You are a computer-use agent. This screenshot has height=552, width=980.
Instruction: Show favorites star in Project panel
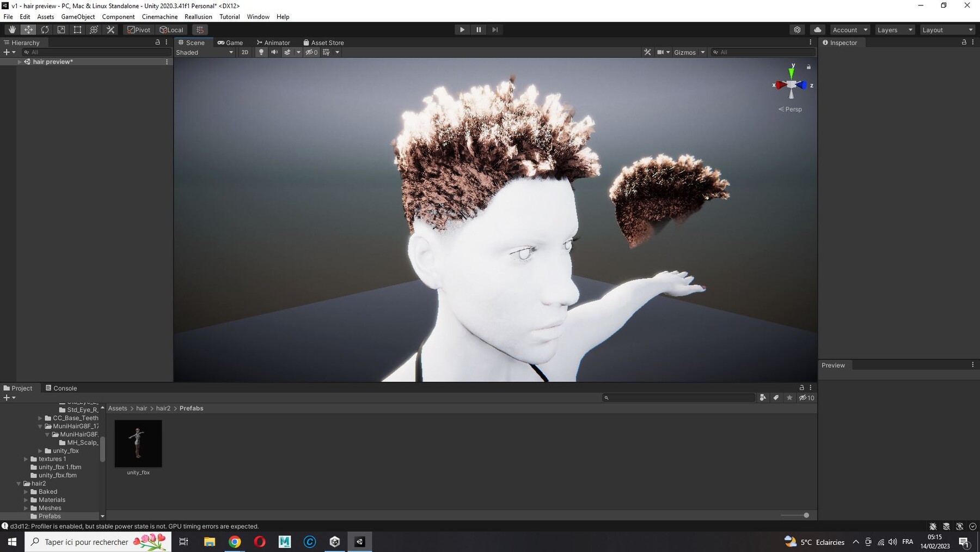(789, 398)
